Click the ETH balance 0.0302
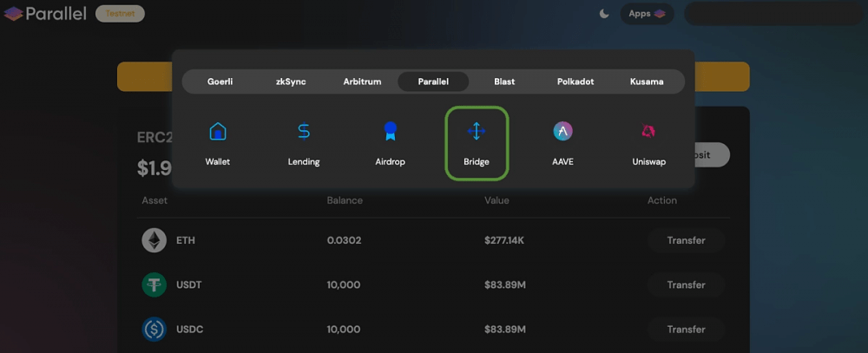The image size is (868, 353). coord(345,241)
